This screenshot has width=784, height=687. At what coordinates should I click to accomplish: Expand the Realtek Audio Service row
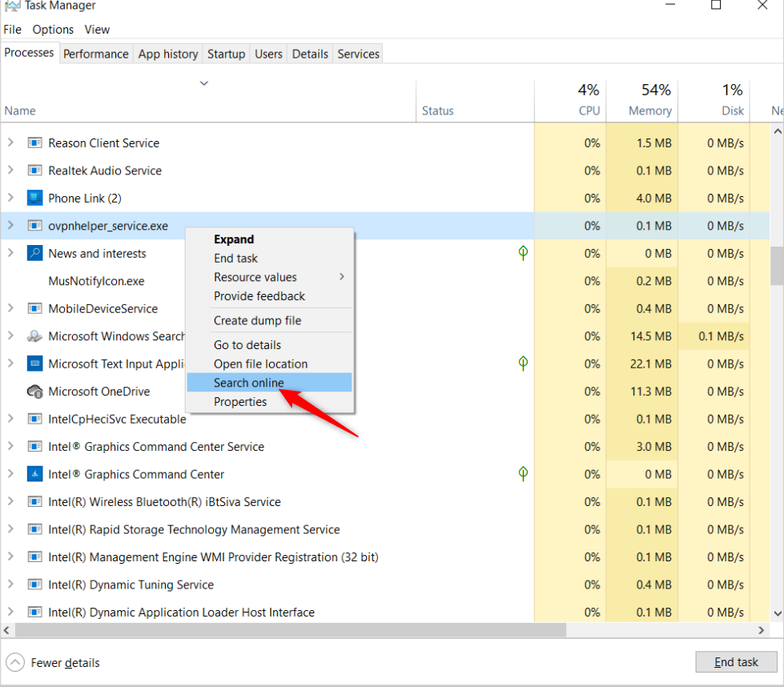[x=10, y=170]
